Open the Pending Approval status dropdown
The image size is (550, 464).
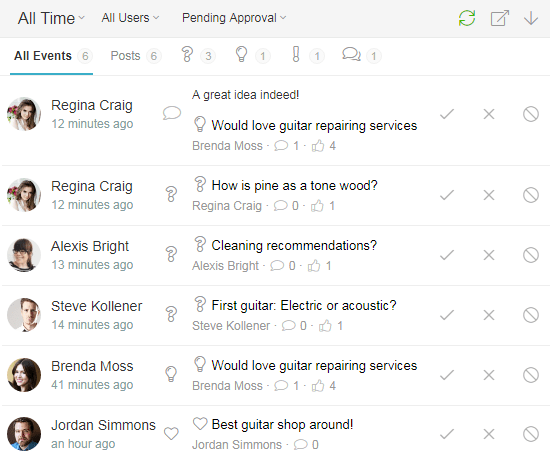click(234, 18)
